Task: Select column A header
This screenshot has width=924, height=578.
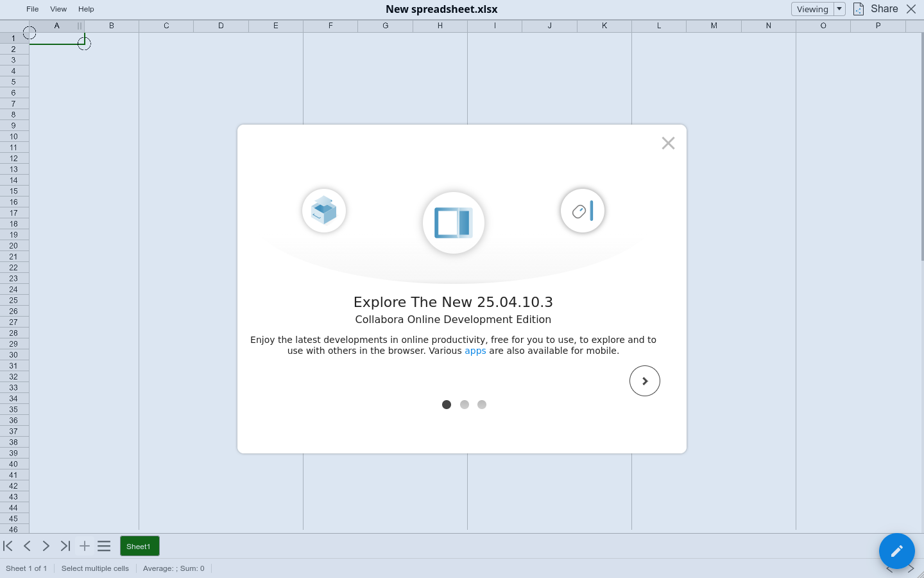Action: click(x=56, y=26)
